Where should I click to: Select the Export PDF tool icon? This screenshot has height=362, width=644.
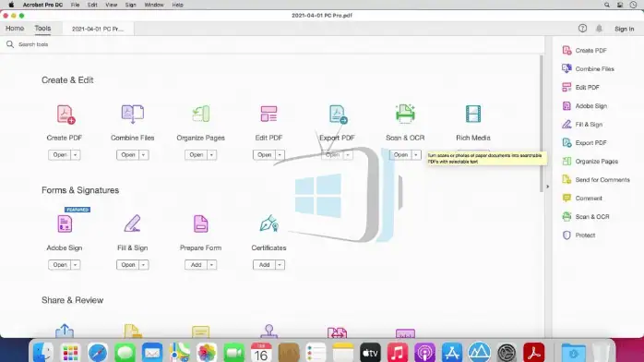coord(338,115)
